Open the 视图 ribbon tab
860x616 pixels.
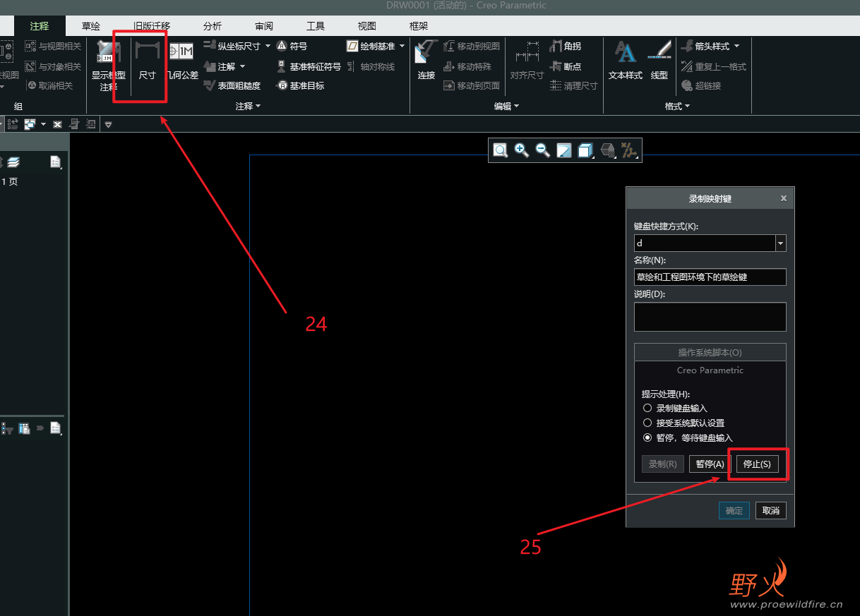click(x=367, y=26)
